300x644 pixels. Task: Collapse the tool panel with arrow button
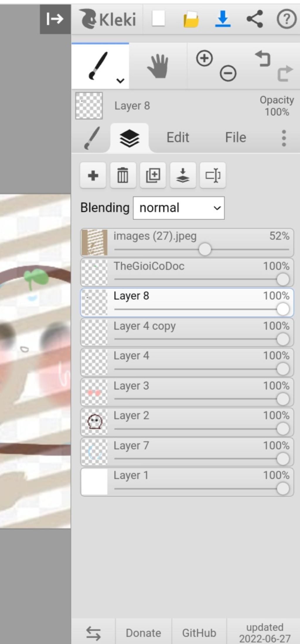point(55,19)
